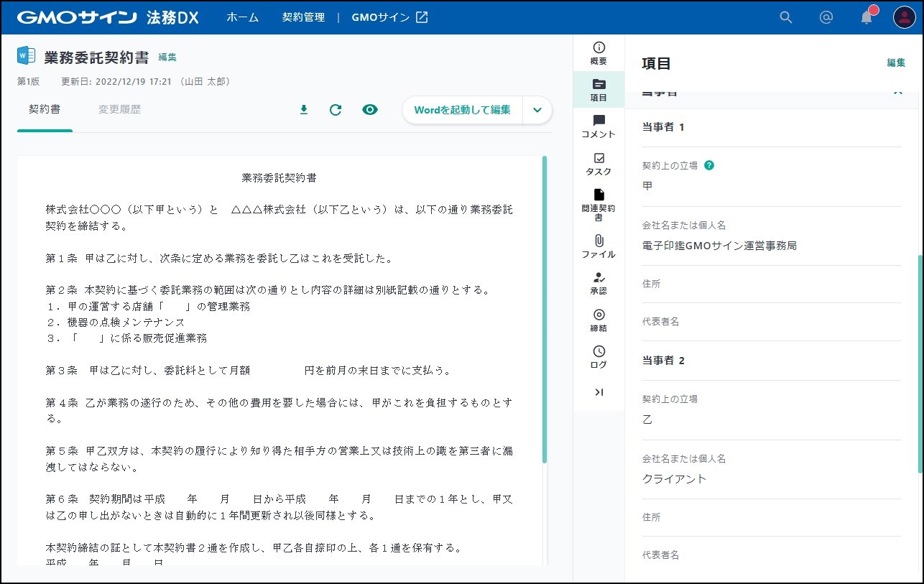Collapse the side panel with arrow icon

pos(599,392)
